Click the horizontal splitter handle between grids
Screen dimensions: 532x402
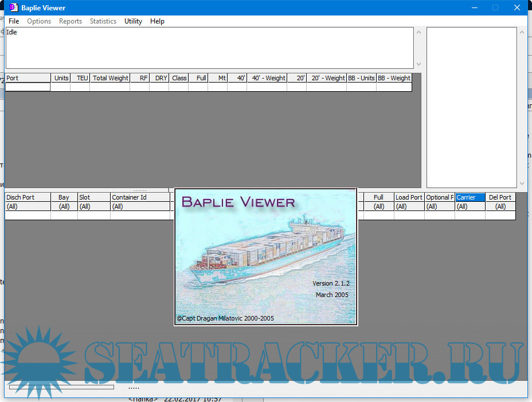pos(140,190)
